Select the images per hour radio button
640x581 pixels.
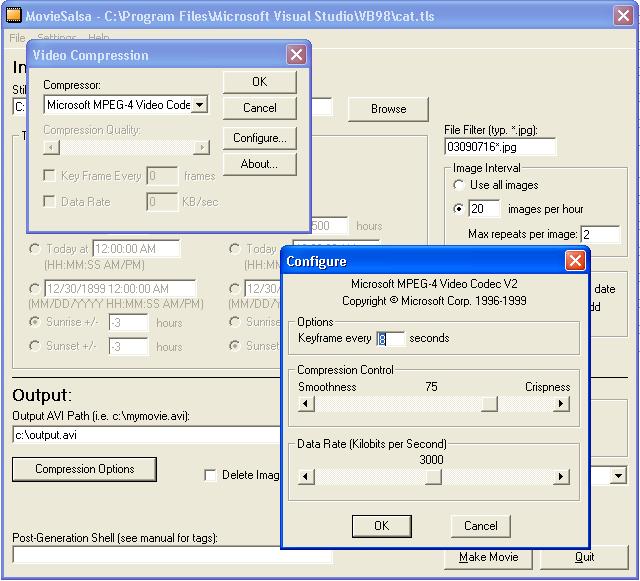[459, 209]
